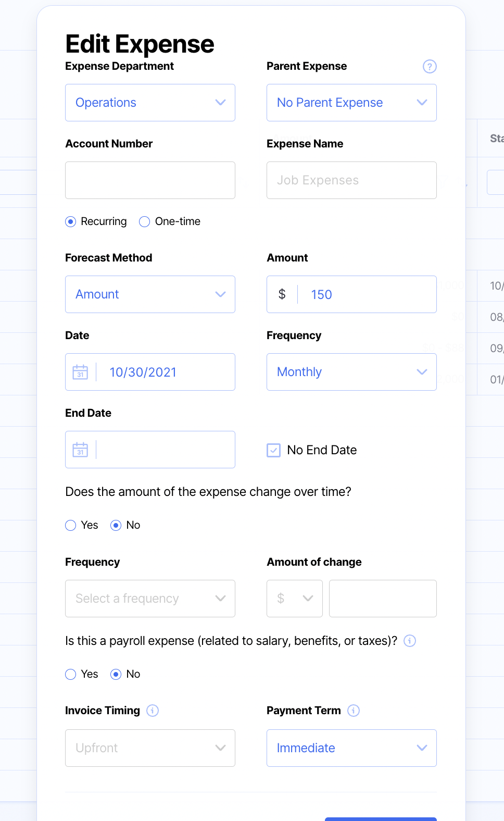Click the Expense Name text field
This screenshot has width=504, height=821.
coord(351,180)
